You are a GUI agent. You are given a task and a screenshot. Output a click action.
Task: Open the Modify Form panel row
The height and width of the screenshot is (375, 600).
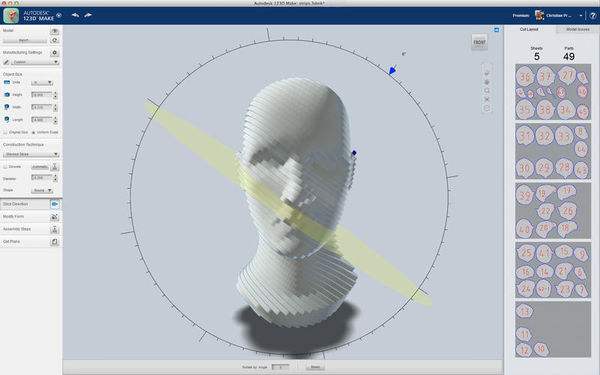[31, 217]
